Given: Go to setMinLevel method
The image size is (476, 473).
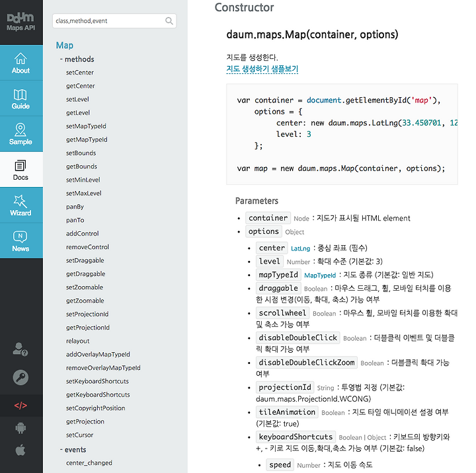Looking at the screenshot, I should 83,180.
